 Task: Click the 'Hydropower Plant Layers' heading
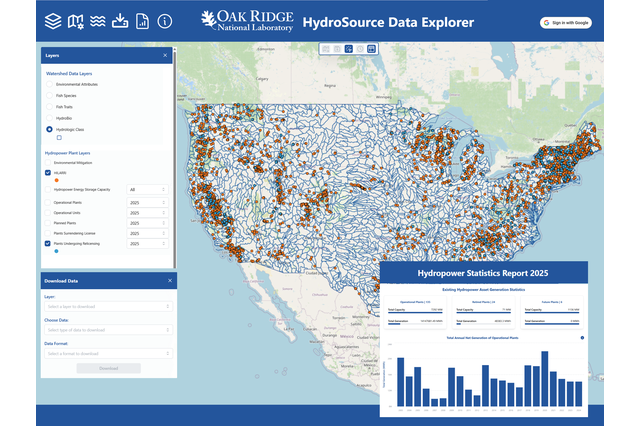click(67, 153)
